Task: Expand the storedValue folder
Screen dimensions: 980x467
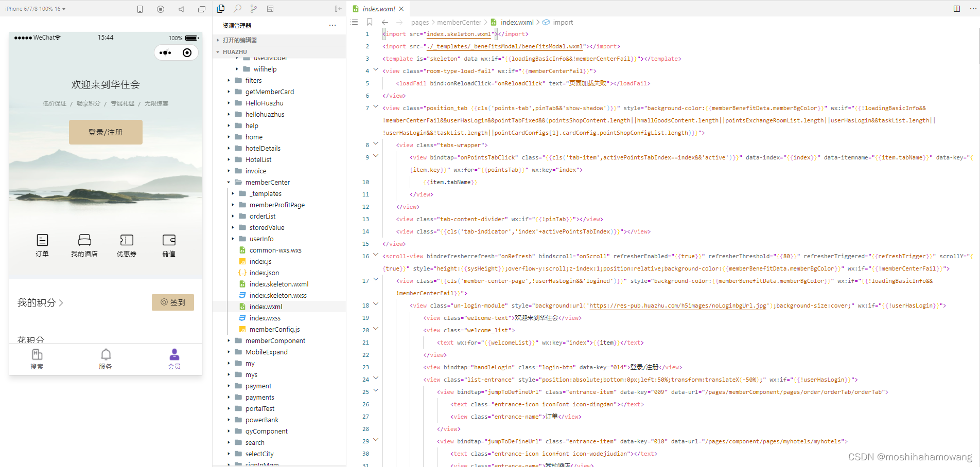Action: tap(279, 227)
